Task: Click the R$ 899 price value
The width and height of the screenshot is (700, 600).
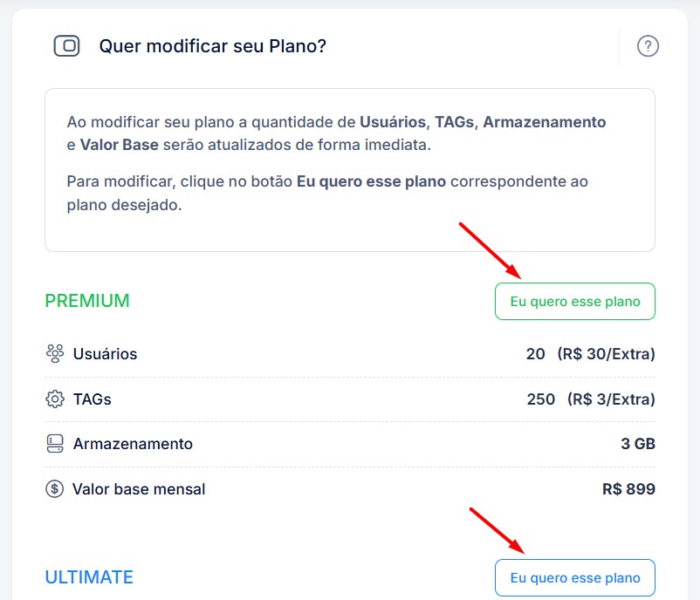Action: point(628,489)
